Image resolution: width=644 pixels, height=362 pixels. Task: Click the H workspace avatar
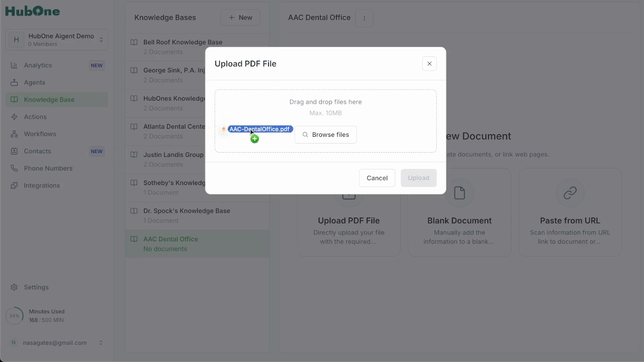pos(17,39)
